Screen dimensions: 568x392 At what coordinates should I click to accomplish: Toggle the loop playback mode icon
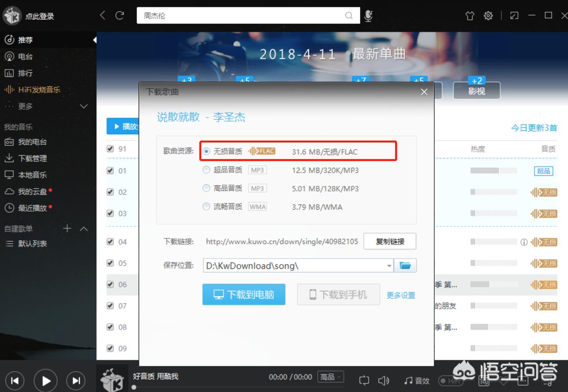[364, 381]
